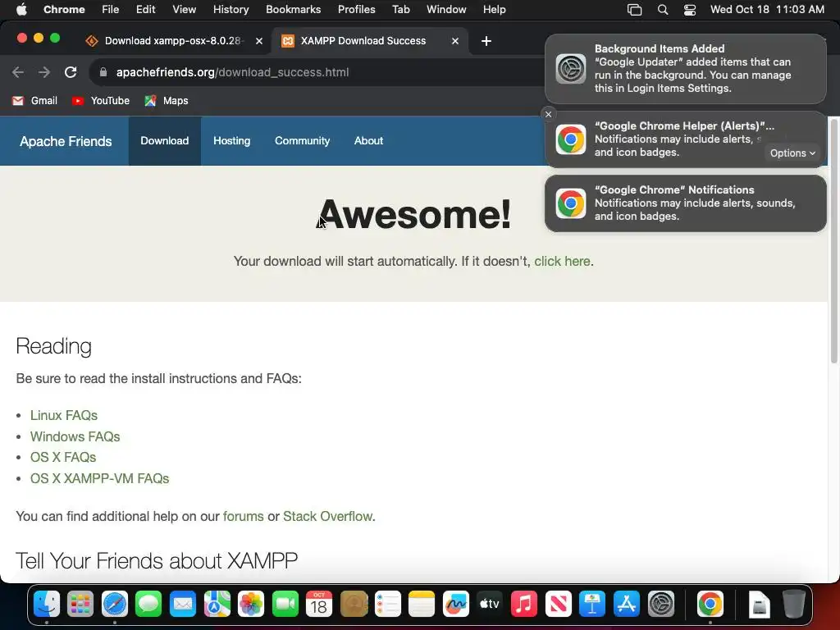The width and height of the screenshot is (840, 630).
Task: Open the Edit menu
Action: [x=145, y=10]
